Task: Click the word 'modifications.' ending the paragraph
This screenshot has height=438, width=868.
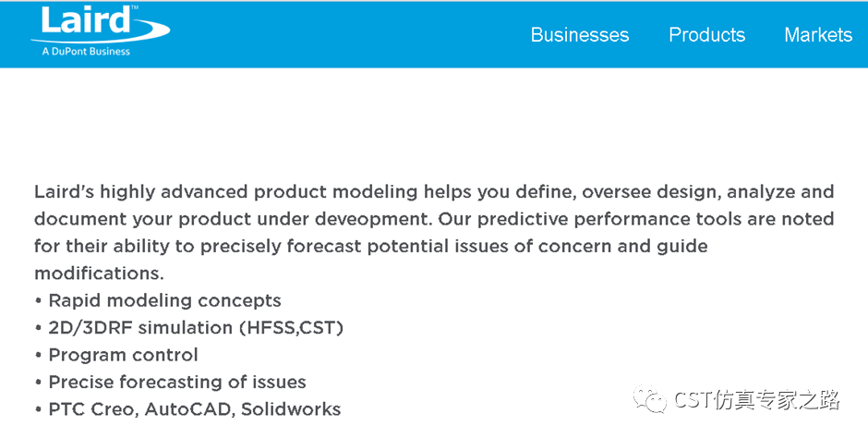Action: coord(99,274)
